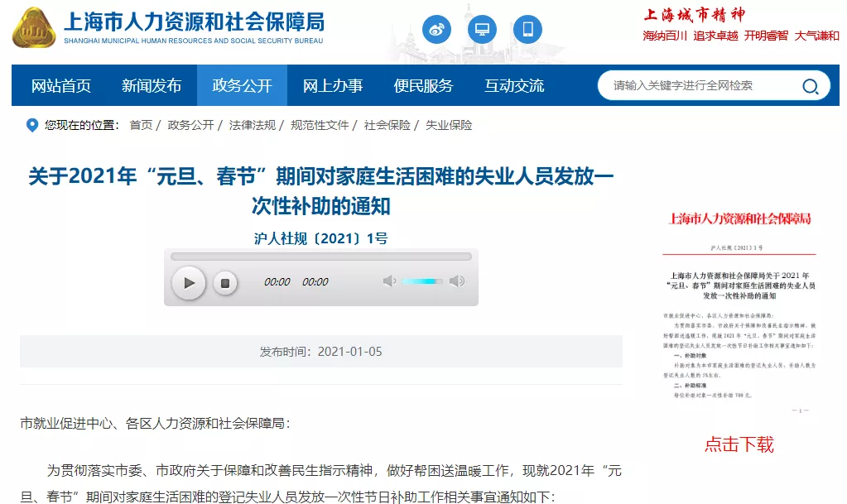Click the slogan 大气谦和
The image size is (847, 504).
(x=816, y=36)
